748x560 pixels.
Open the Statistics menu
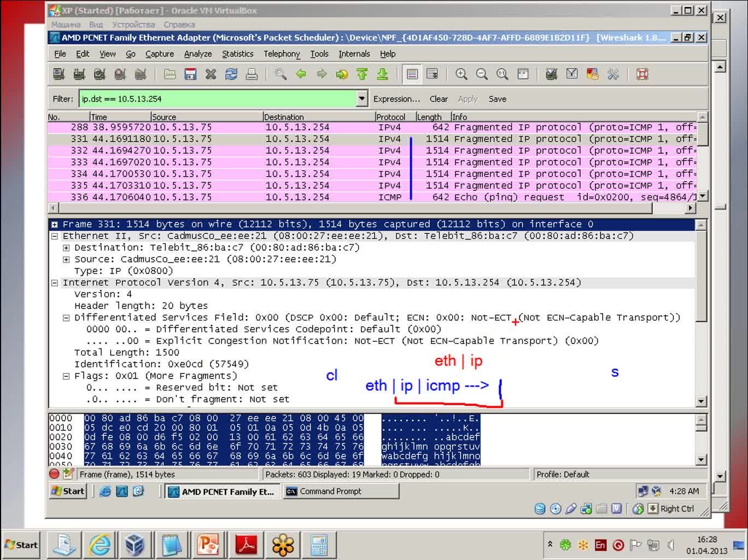coord(238,54)
